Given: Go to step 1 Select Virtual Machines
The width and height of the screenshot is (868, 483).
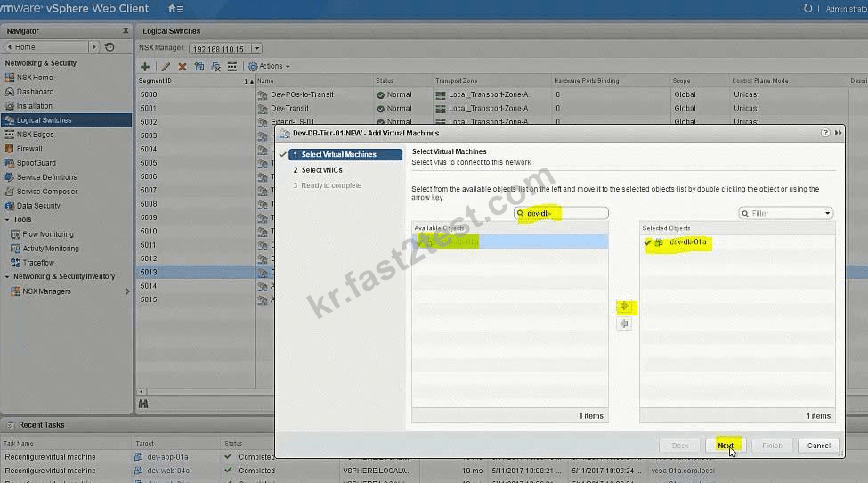Looking at the screenshot, I should pos(345,154).
